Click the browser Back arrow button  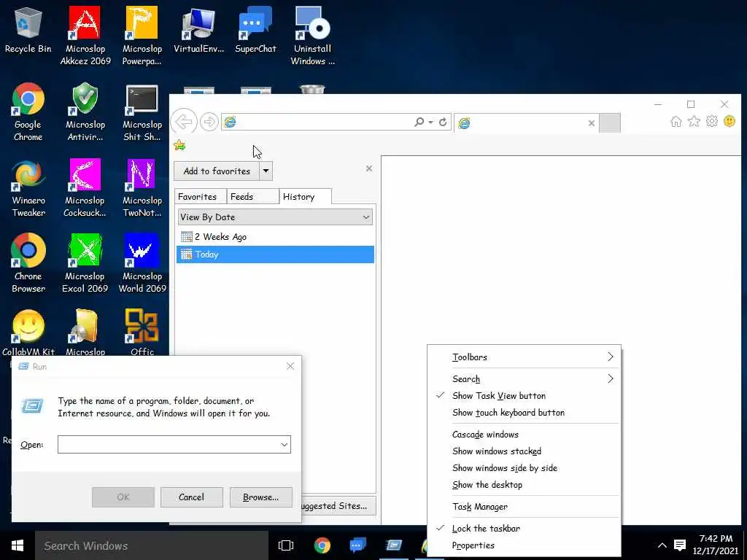pyautogui.click(x=184, y=122)
